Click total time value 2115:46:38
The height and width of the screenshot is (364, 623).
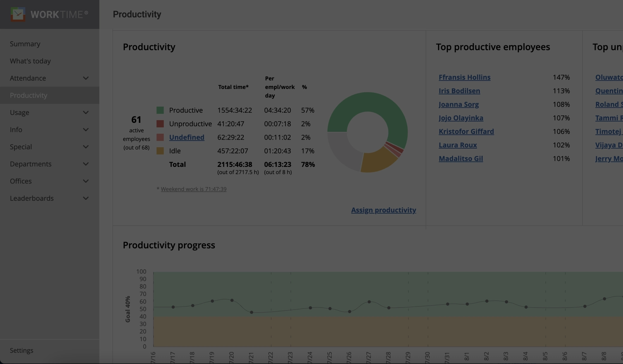tap(235, 164)
